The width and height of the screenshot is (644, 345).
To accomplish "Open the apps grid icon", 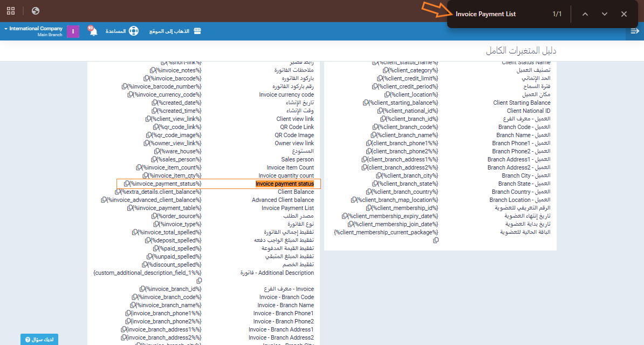I will pyautogui.click(x=11, y=11).
